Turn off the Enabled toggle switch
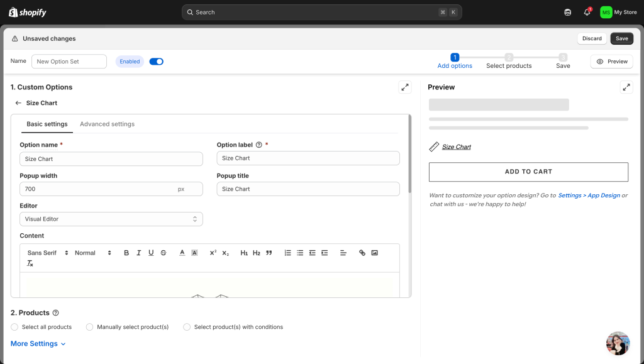This screenshot has width=644, height=364. (156, 62)
